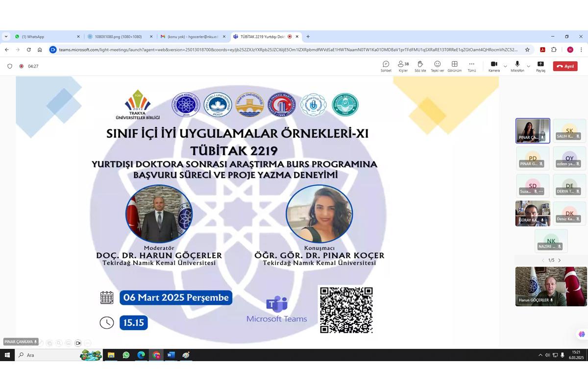The width and height of the screenshot is (588, 392).
Task: Toggle the Mikrofon mute
Action: pos(517,67)
